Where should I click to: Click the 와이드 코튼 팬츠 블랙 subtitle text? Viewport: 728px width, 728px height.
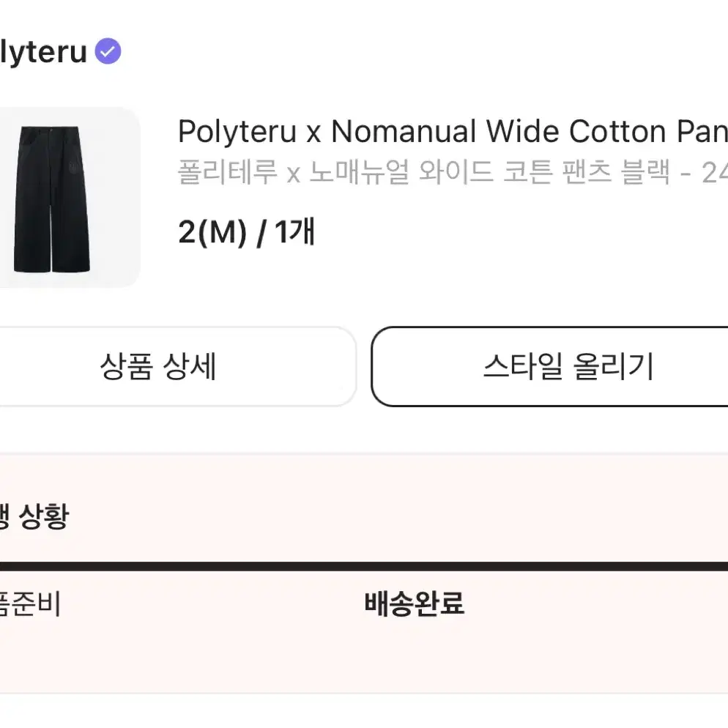click(x=544, y=172)
